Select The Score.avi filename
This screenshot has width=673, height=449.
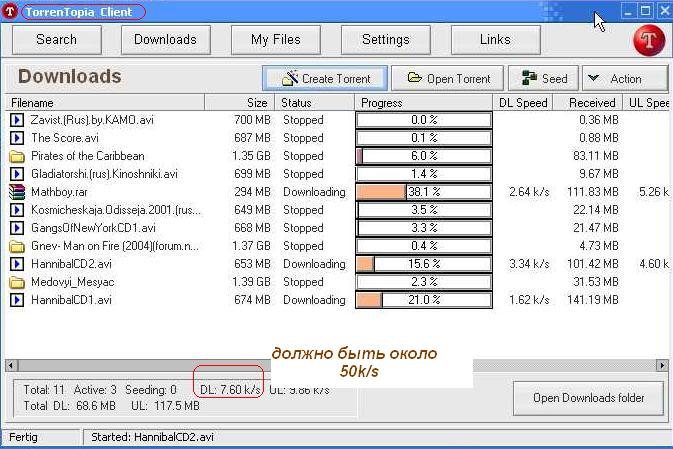(x=64, y=138)
